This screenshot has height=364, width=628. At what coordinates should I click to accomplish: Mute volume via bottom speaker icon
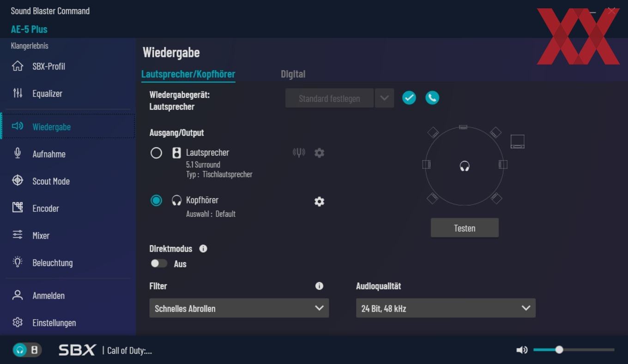tap(522, 350)
